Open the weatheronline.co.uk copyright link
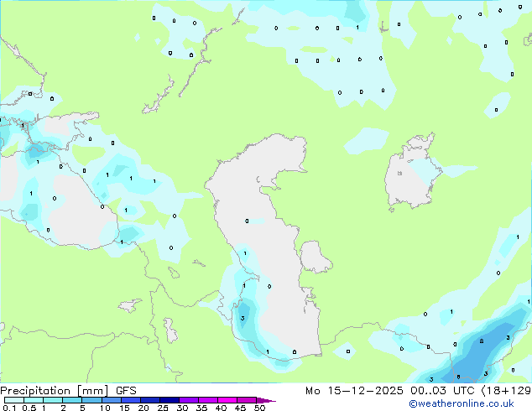The height and width of the screenshot is (411, 532). coord(462,403)
